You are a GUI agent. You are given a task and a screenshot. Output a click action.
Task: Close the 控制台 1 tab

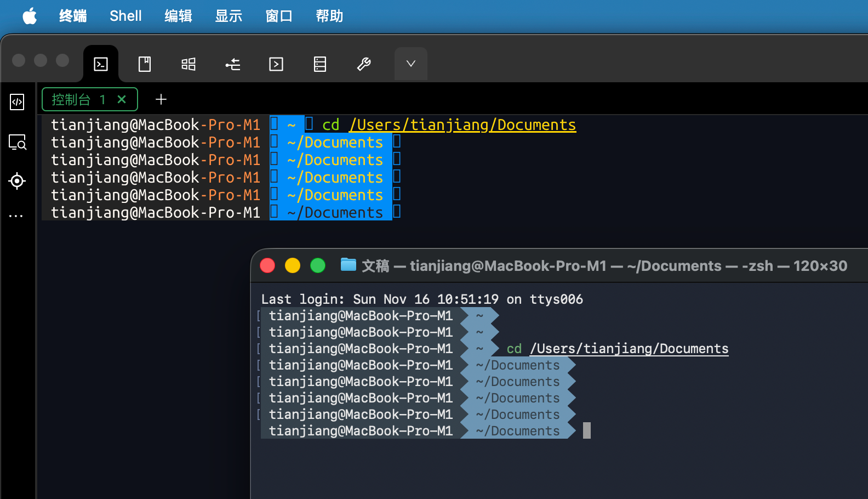[x=122, y=99]
